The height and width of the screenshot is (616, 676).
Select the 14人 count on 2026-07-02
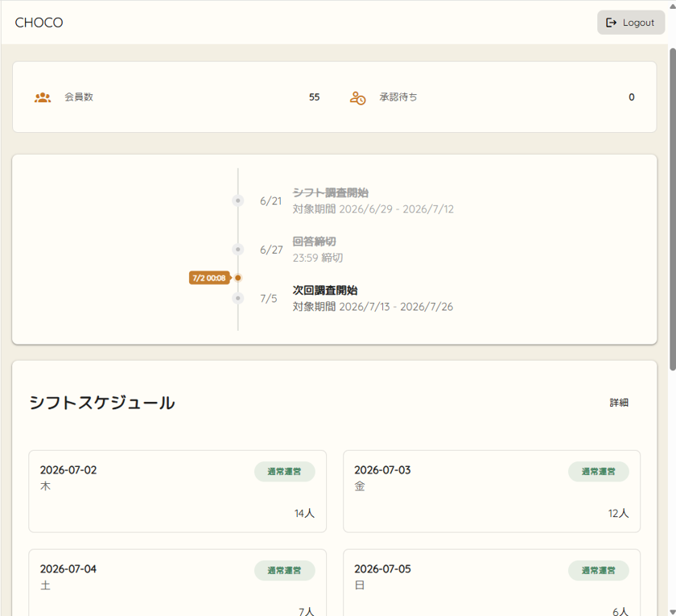305,514
